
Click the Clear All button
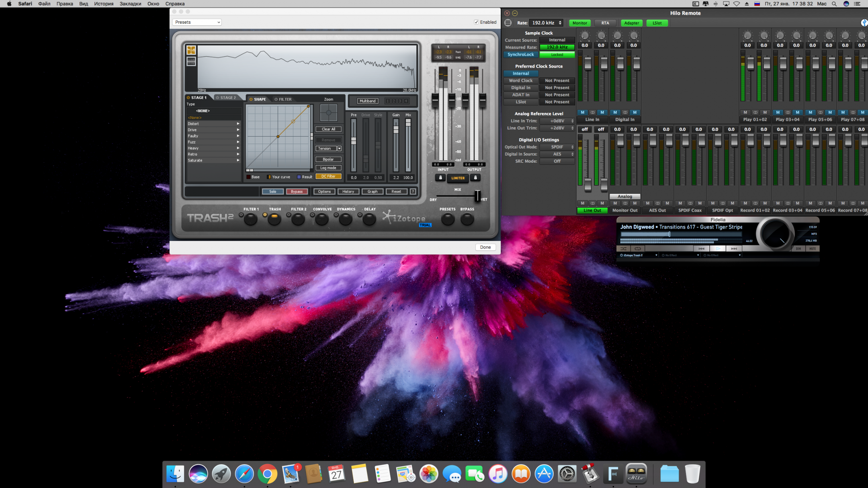[328, 129]
